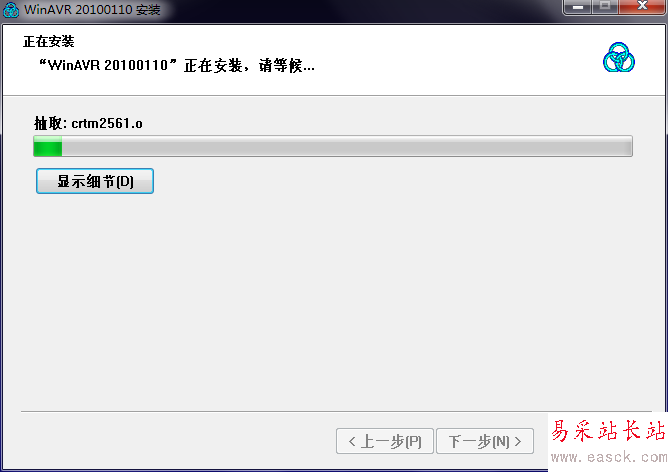Viewport: 668px width, 472px height.
Task: Click the disabled maximize button in title bar
Action: point(605,6)
